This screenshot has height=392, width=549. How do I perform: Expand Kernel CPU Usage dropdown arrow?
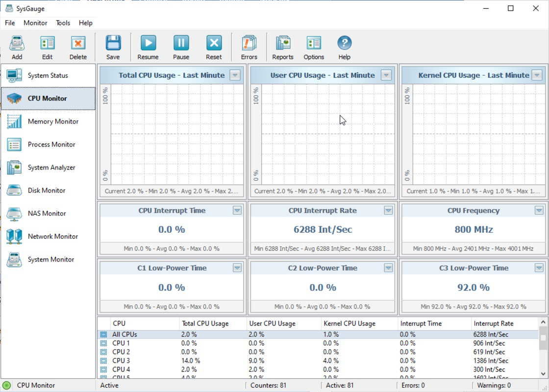[537, 75]
